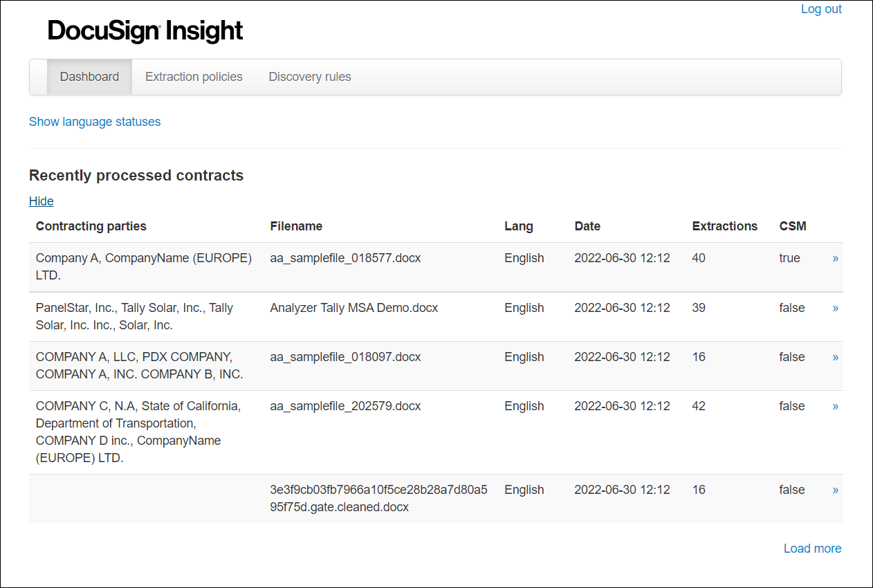This screenshot has height=588, width=873.
Task: Open the Discovery rules tab
Action: click(x=309, y=76)
